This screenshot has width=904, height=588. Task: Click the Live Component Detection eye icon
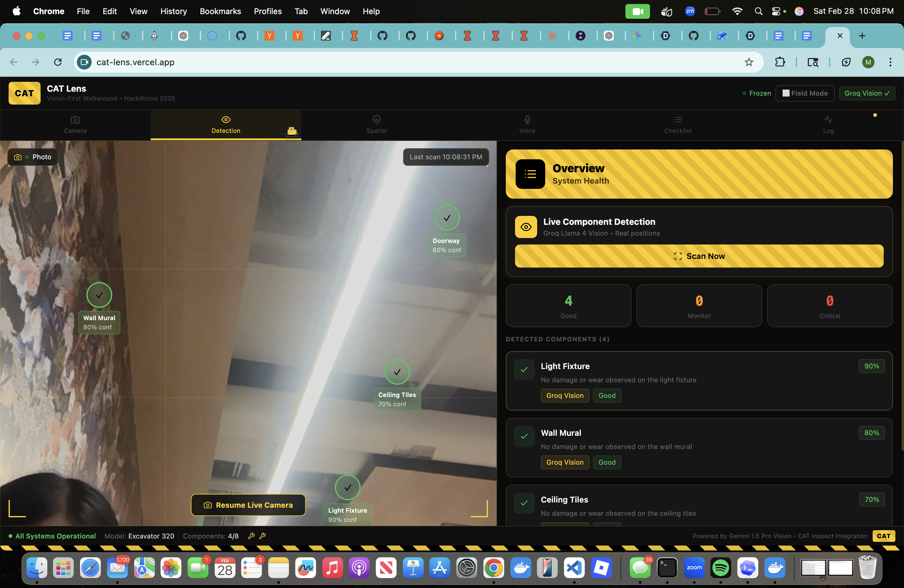coord(526,227)
